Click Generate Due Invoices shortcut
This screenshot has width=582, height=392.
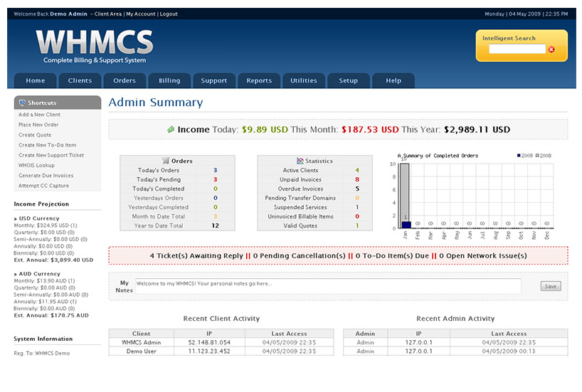coord(46,176)
